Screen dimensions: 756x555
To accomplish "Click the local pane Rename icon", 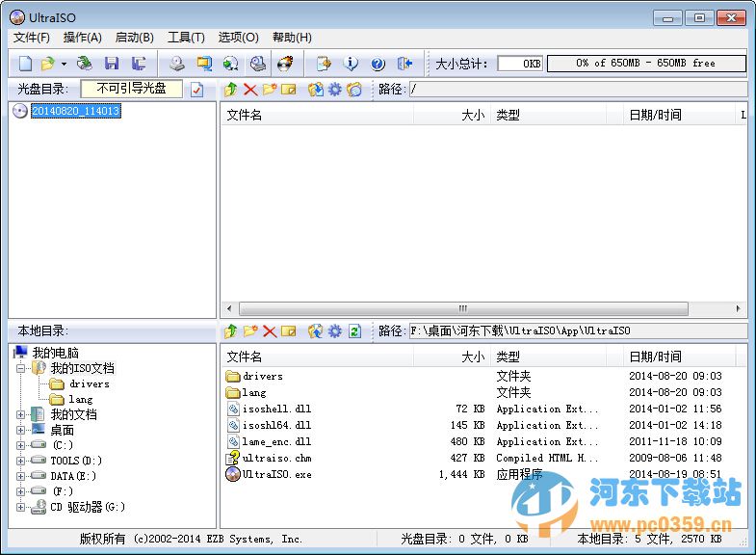I will pos(288,331).
